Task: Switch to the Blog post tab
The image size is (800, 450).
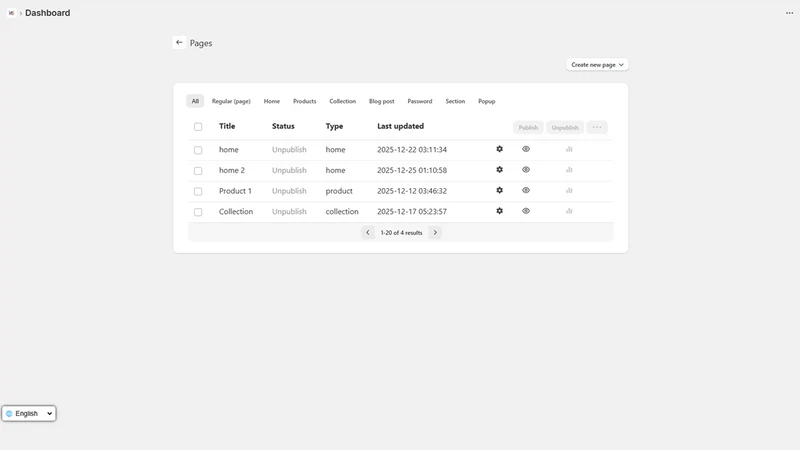Action: coord(382,101)
